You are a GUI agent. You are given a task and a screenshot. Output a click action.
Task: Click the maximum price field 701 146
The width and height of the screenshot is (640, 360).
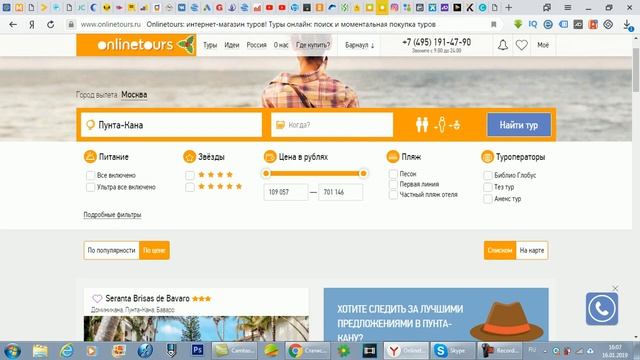pyautogui.click(x=340, y=192)
